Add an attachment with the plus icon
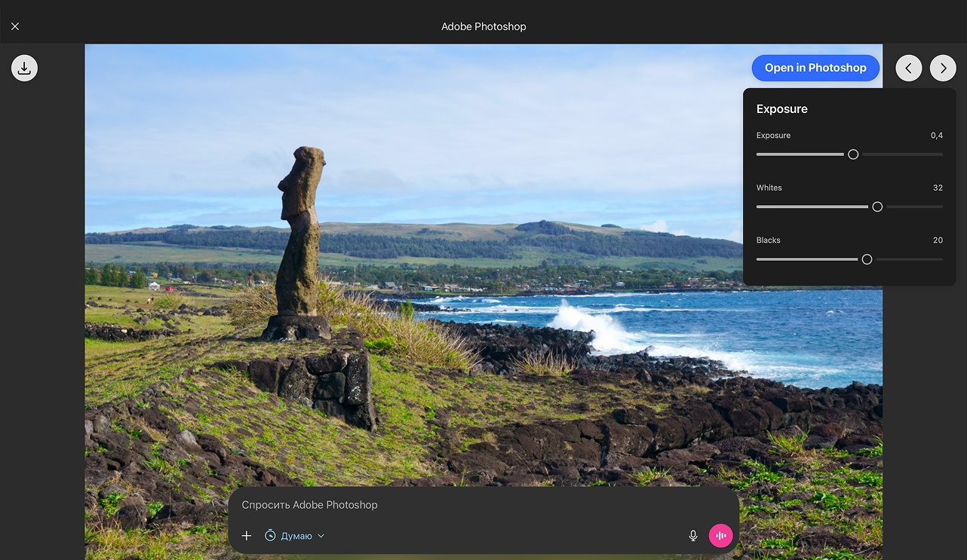Image resolution: width=967 pixels, height=560 pixels. [x=247, y=536]
